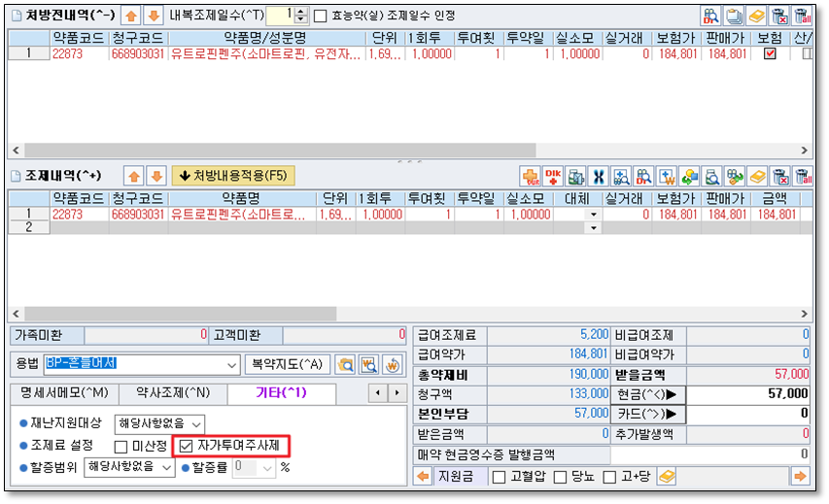Click the 현금 cash amount input field
Viewport: 829px width, 504px height.
[x=748, y=393]
